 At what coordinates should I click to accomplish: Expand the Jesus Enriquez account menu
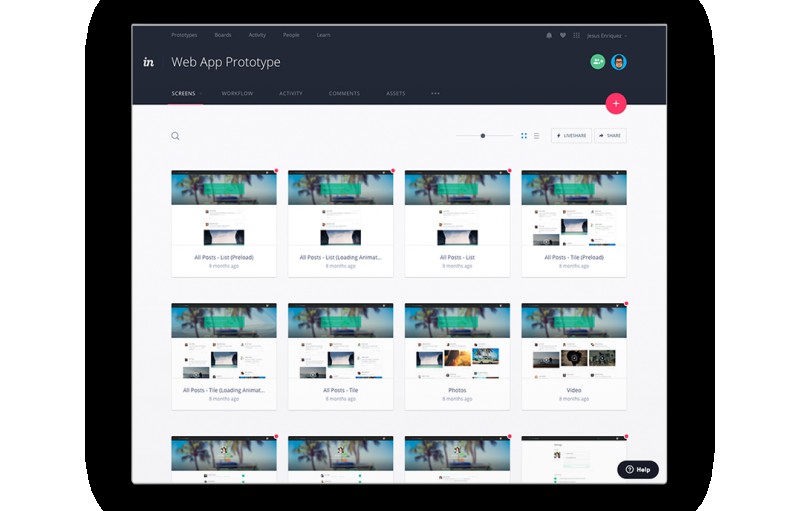(607, 36)
